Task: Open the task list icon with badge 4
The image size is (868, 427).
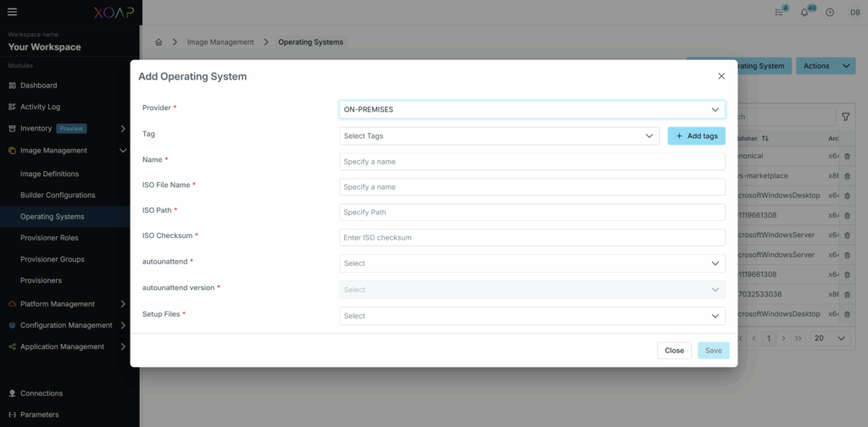Action: click(780, 12)
